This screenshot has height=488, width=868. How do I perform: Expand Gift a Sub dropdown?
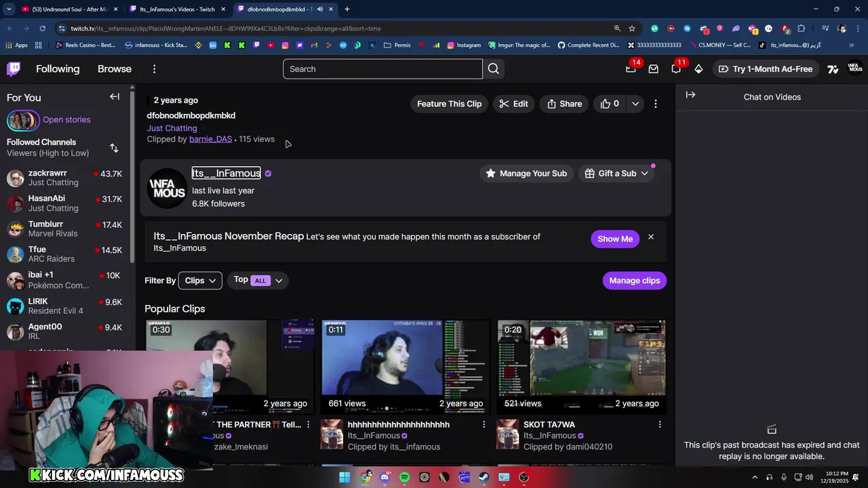[x=616, y=174]
